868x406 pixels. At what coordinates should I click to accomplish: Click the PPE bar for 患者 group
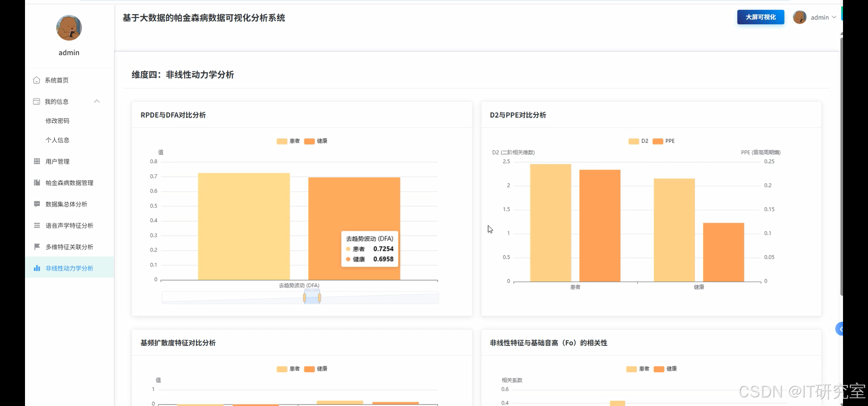click(600, 226)
